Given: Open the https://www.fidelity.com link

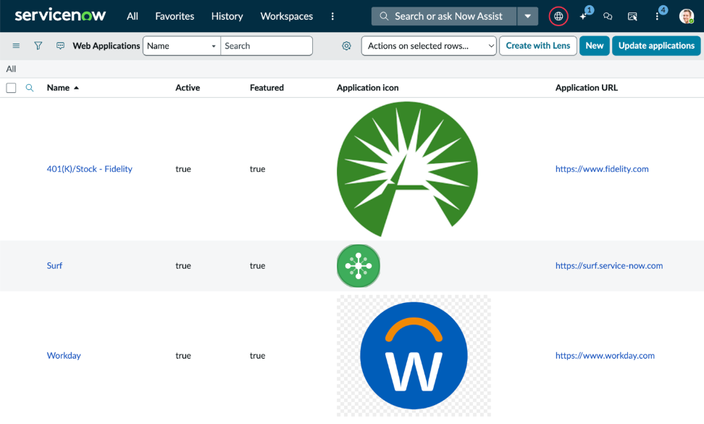Looking at the screenshot, I should coord(602,169).
